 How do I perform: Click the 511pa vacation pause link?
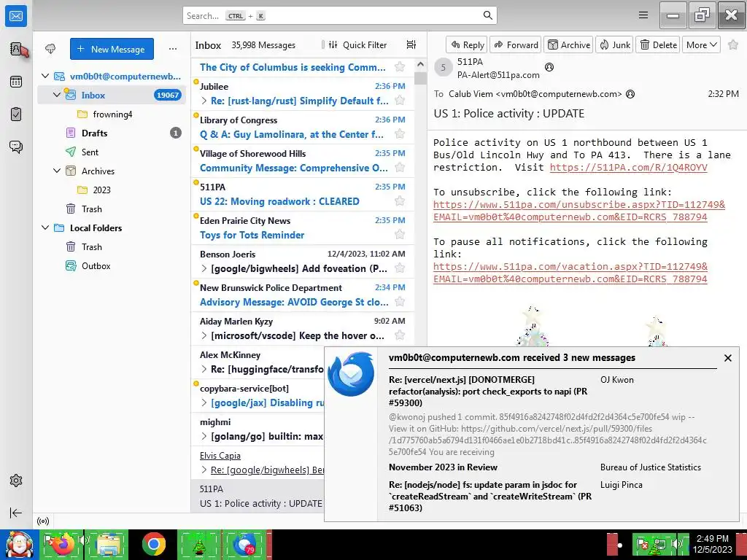click(570, 273)
